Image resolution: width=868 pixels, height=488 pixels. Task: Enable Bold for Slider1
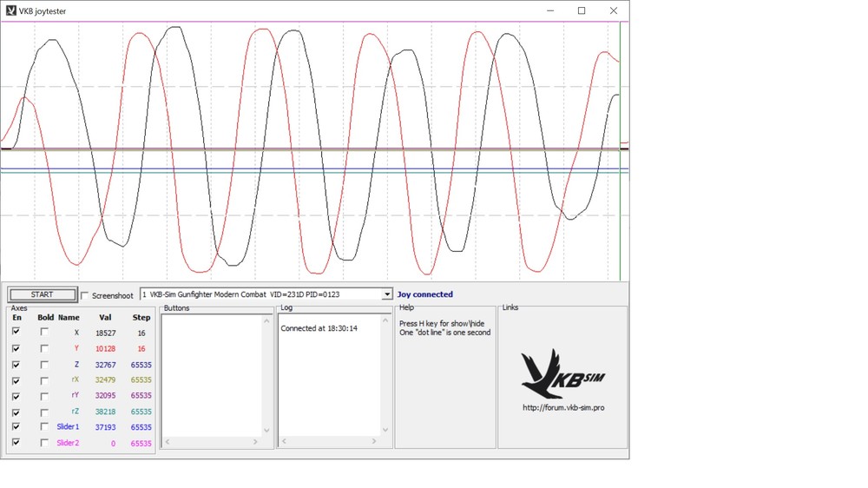pyautogui.click(x=44, y=426)
